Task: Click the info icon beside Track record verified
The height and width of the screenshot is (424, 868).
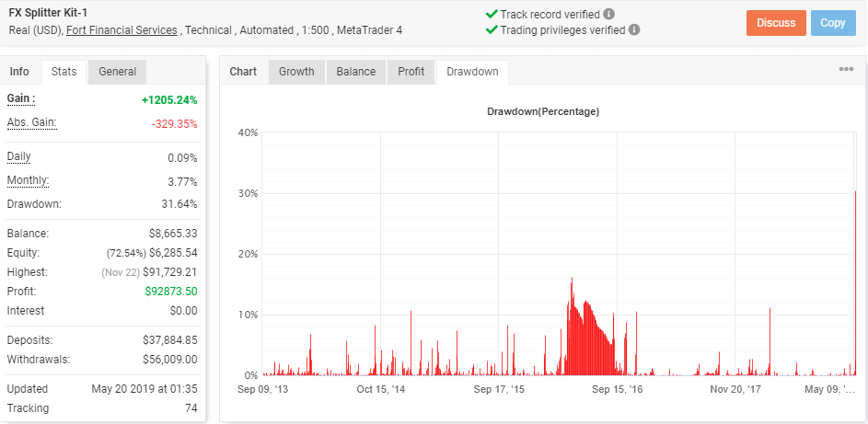Action: coord(608,15)
